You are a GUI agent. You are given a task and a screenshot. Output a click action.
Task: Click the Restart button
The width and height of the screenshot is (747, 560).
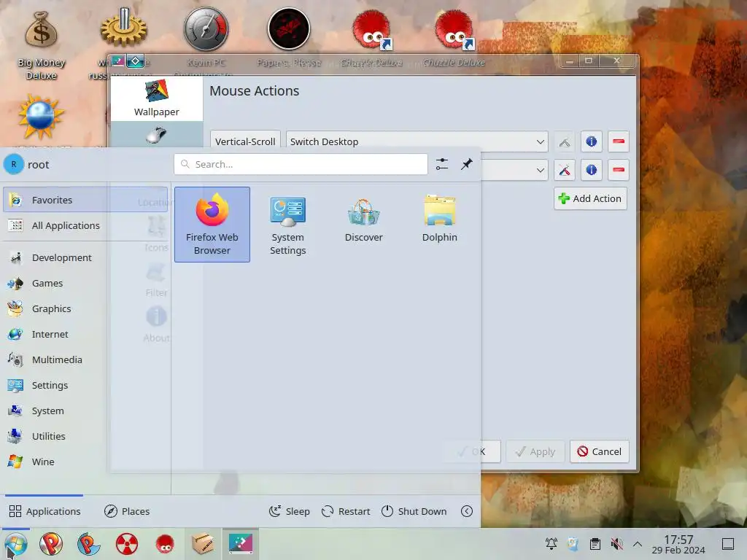(x=346, y=511)
